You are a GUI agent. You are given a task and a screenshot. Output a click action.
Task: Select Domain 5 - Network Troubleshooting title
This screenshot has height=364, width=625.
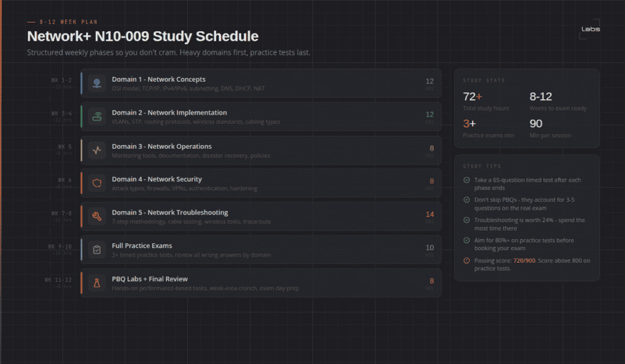170,212
